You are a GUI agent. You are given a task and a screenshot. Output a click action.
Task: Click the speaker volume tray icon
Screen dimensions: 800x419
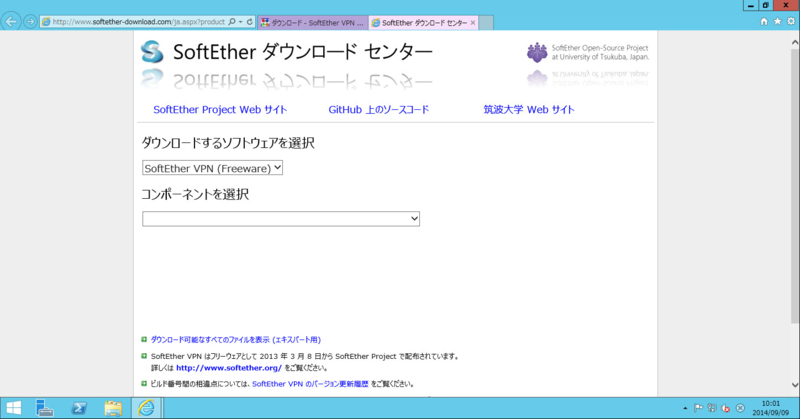click(726, 408)
